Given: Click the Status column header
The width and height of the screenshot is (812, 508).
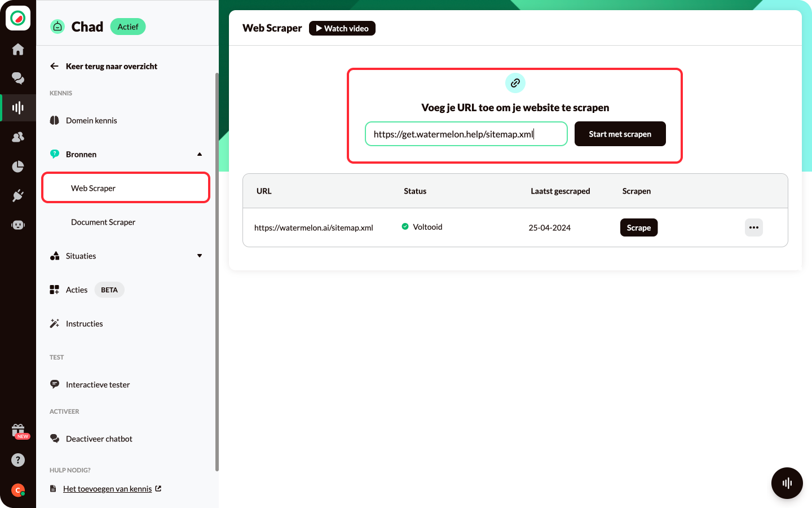Looking at the screenshot, I should 415,191.
